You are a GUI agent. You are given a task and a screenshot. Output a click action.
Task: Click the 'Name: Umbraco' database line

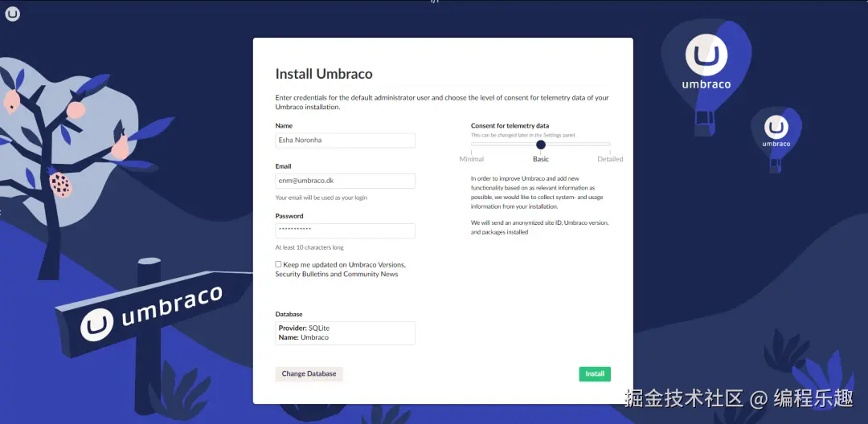(303, 337)
